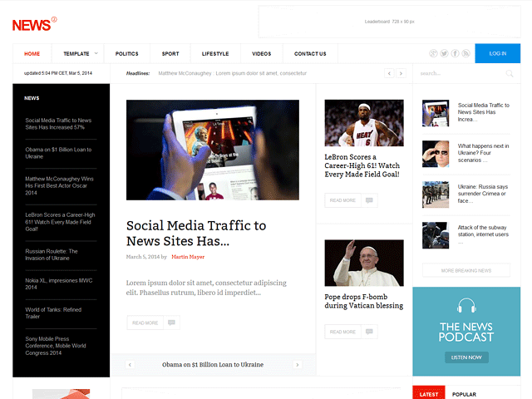Switch to the Popular tab
This screenshot has height=399, width=532.
click(x=464, y=394)
